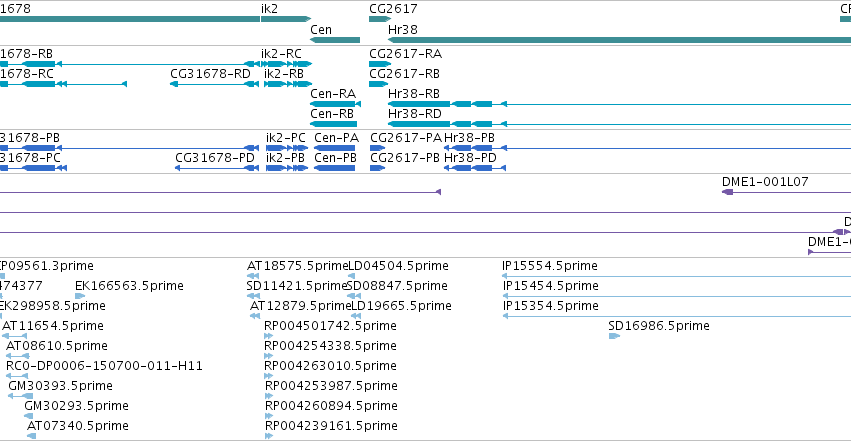This screenshot has height=441, width=851.
Task: Click the ik2-RC transcript glyph
Action: coord(288,64)
